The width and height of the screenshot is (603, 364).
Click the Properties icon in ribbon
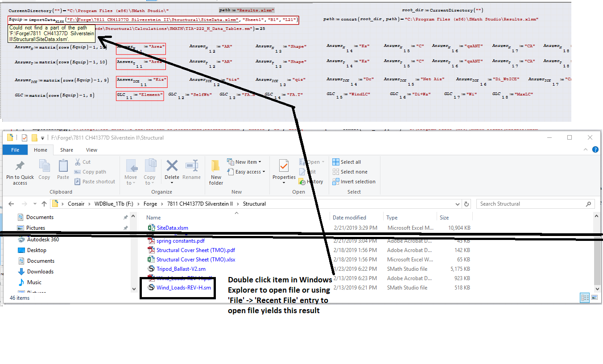point(284,166)
